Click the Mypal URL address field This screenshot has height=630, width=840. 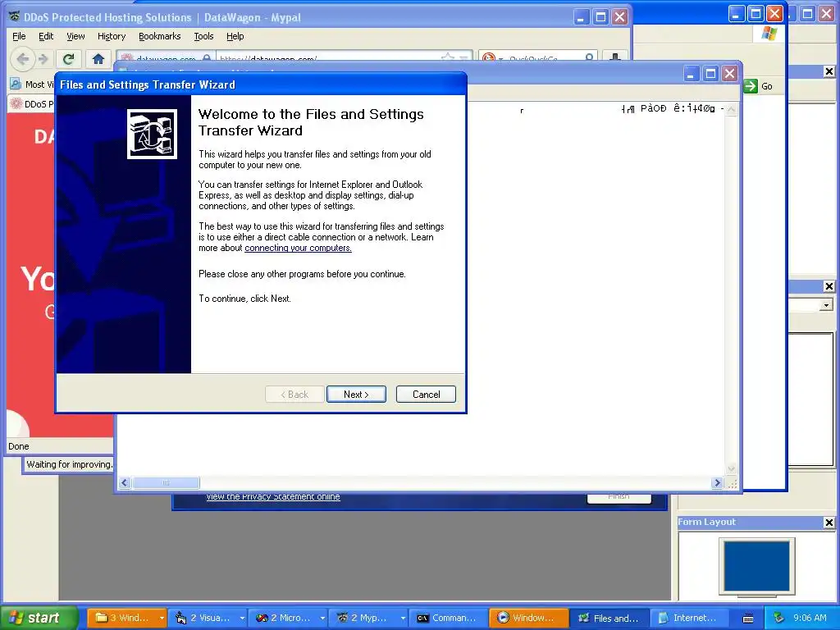pos(326,58)
